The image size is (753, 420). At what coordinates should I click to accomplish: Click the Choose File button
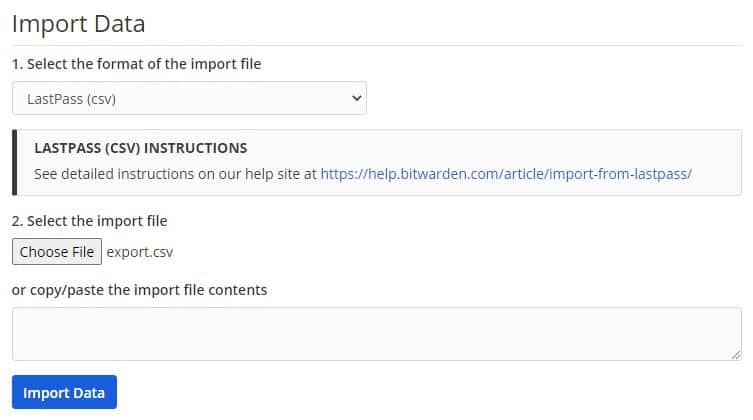point(57,252)
